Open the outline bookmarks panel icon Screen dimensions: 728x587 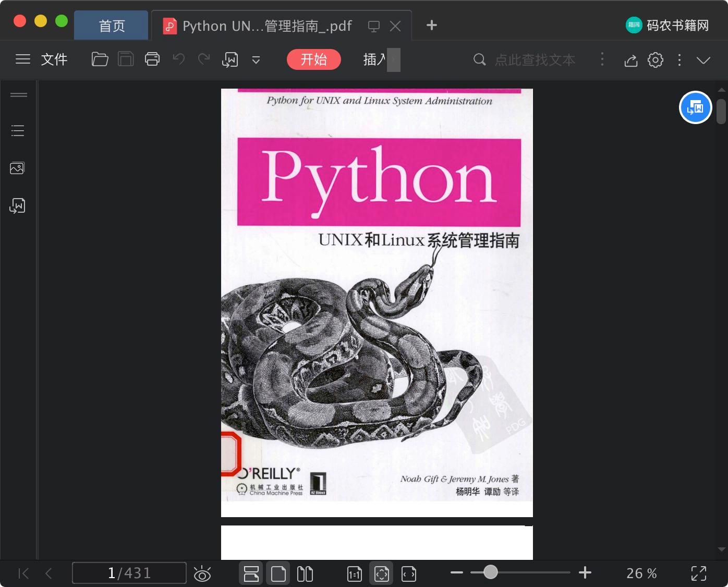pos(18,130)
